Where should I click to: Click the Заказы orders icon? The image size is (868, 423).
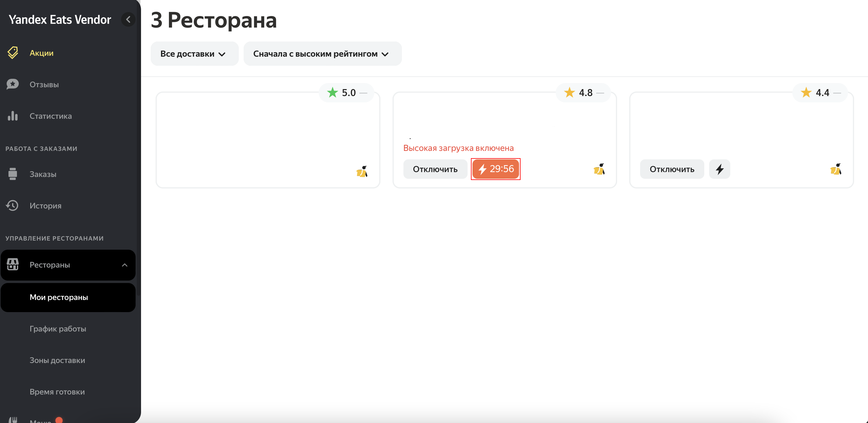point(13,174)
